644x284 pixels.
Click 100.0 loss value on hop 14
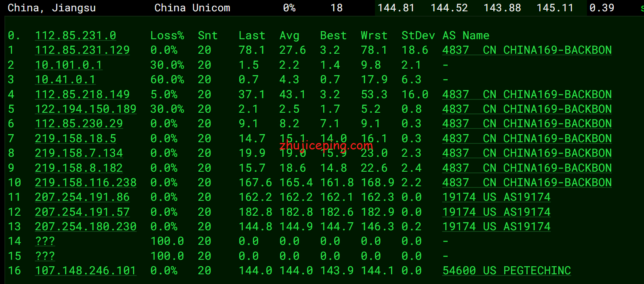tap(167, 241)
